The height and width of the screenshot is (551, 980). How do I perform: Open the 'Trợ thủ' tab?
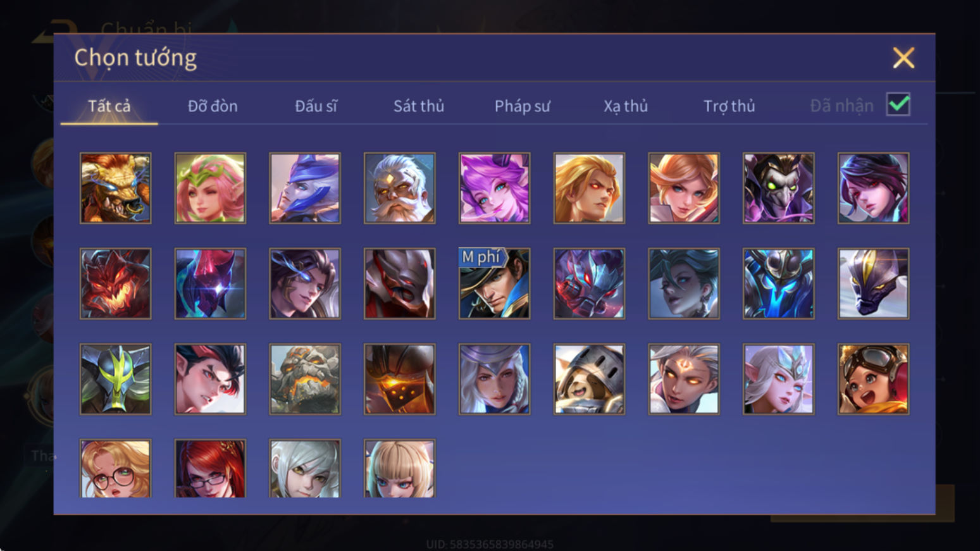pyautogui.click(x=729, y=106)
